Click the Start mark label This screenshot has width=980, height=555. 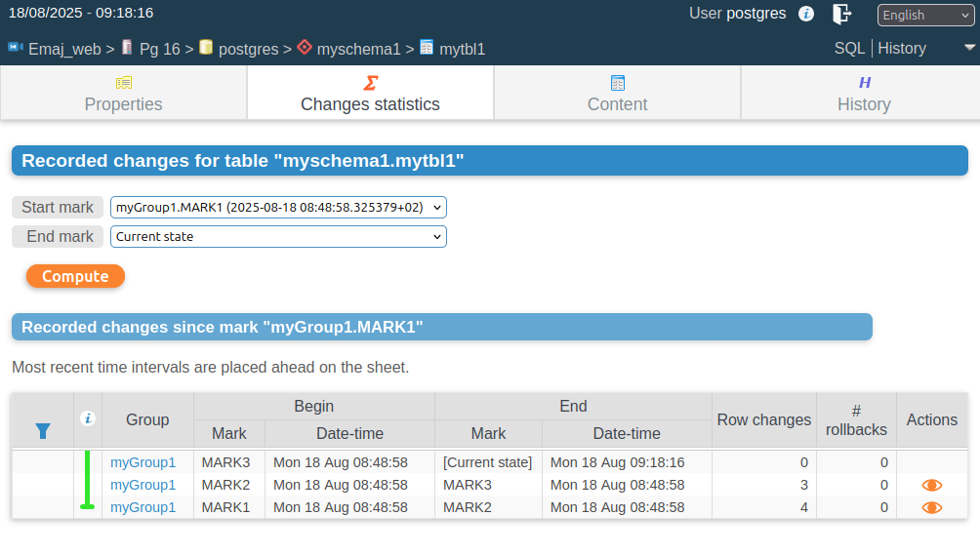(58, 207)
